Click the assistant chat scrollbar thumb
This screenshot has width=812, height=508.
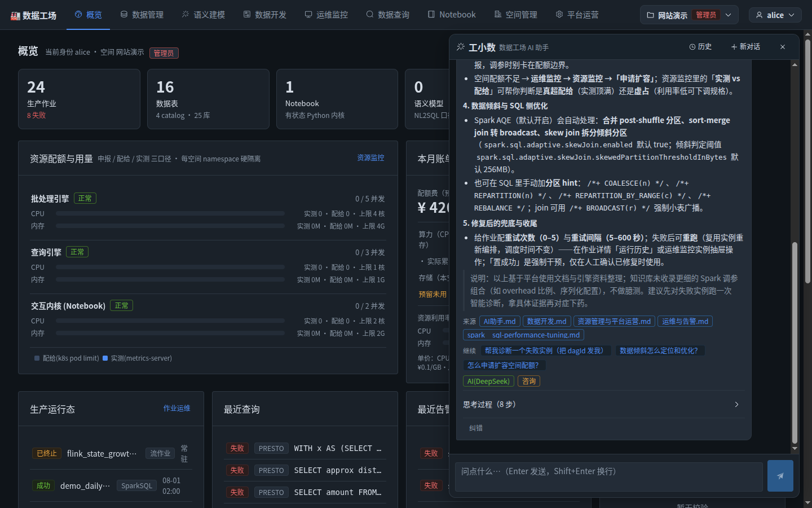[795, 343]
